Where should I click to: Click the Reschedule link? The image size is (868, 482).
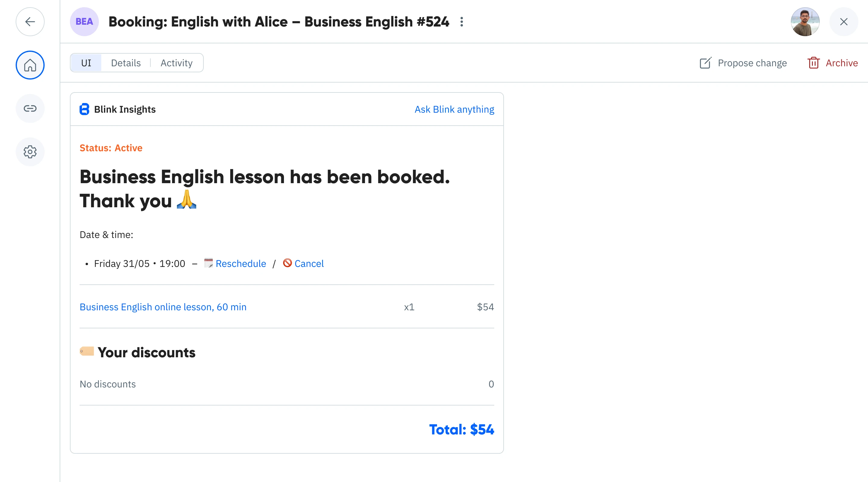point(241,263)
